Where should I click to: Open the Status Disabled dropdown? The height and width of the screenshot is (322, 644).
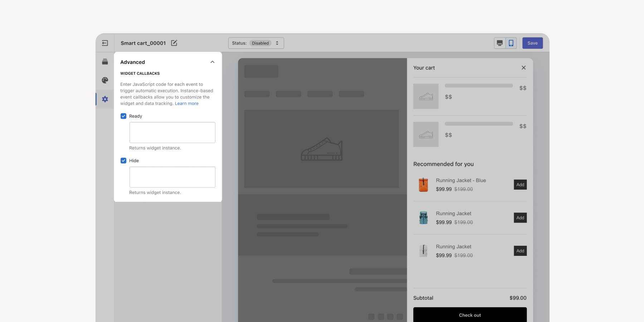(256, 43)
